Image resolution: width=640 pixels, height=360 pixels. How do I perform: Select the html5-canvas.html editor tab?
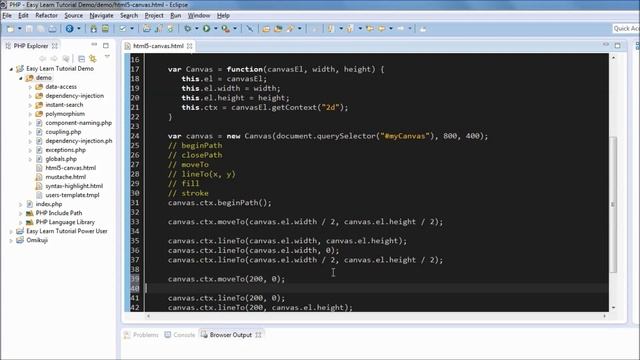[158, 46]
